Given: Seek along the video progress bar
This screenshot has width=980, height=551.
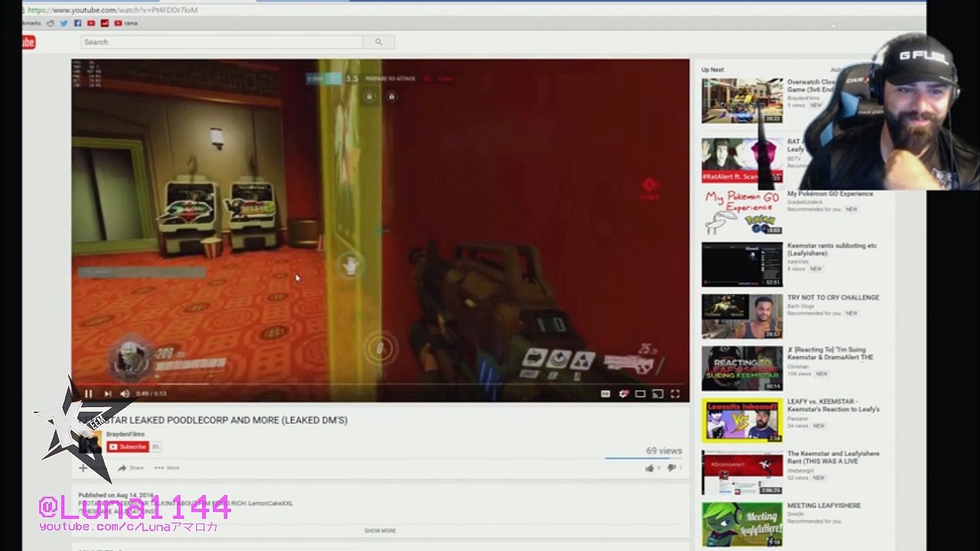Looking at the screenshot, I should (x=381, y=384).
